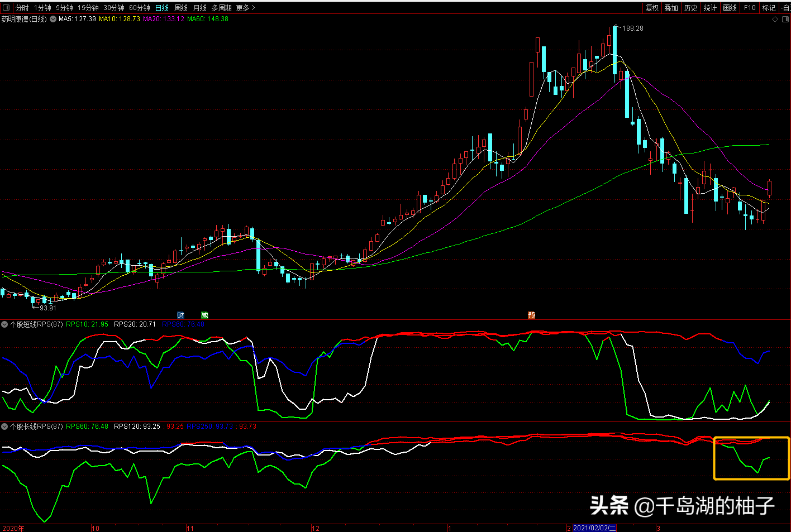
Task: Switch to the 1分钟 period tab
Action: point(42,8)
